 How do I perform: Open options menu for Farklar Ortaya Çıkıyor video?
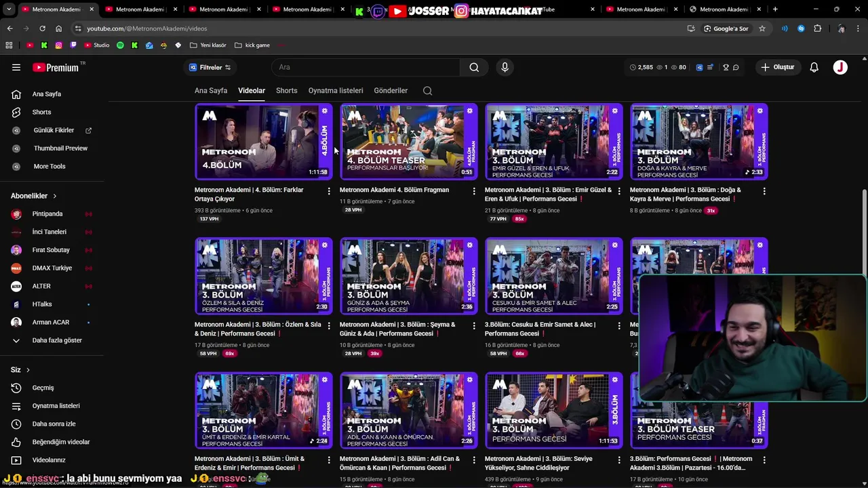[x=329, y=191]
